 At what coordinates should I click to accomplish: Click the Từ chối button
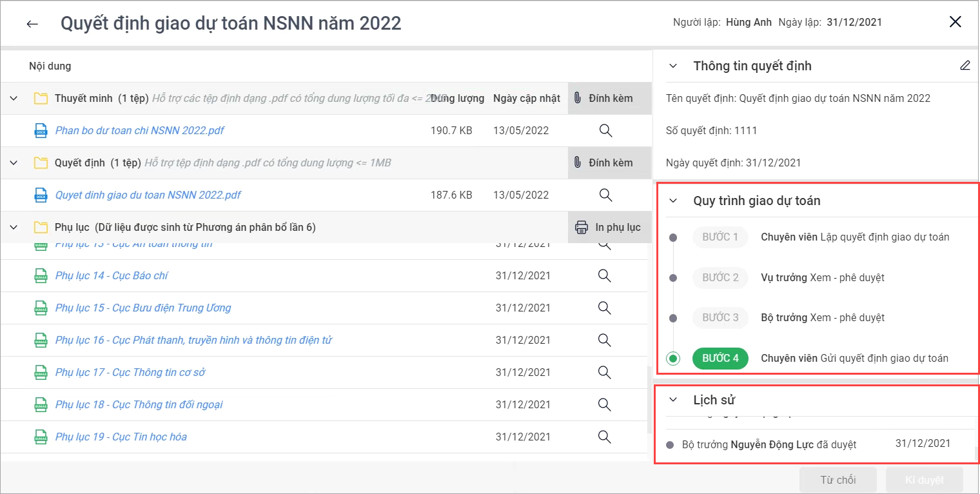pyautogui.click(x=838, y=480)
